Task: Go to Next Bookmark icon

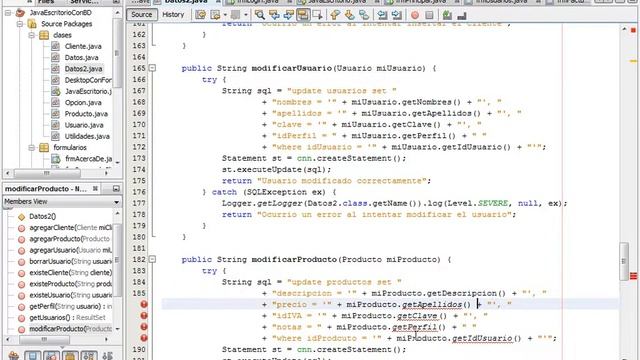Action: click(349, 15)
